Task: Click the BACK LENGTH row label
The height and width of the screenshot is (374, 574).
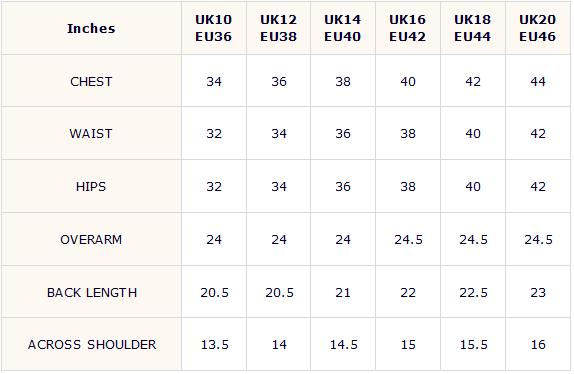Action: tap(92, 293)
